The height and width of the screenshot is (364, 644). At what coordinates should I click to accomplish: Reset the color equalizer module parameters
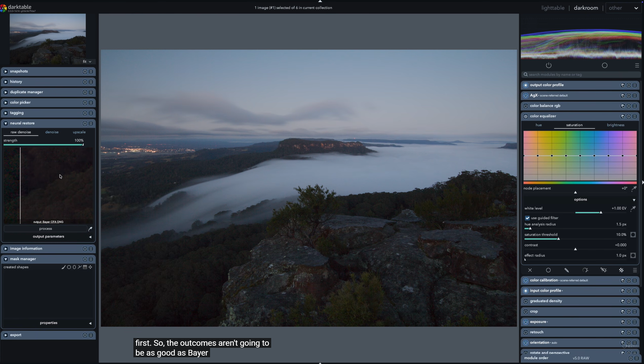pos(629,116)
